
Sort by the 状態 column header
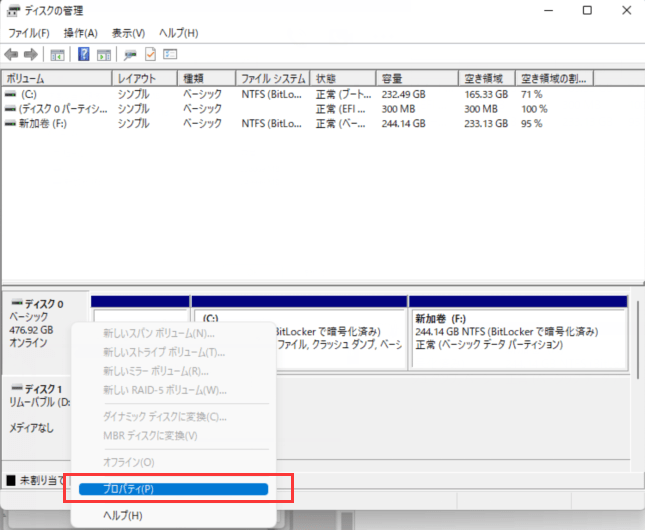coord(343,78)
